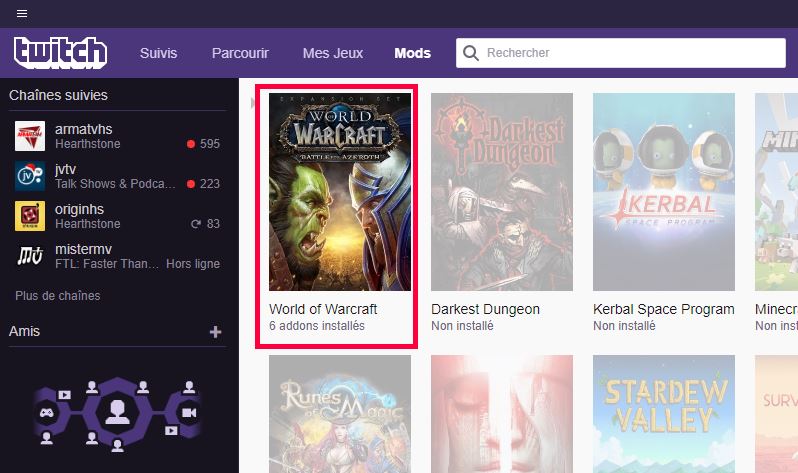Image resolution: width=798 pixels, height=473 pixels.
Task: Open mistermv channel avatar
Action: coord(30,256)
